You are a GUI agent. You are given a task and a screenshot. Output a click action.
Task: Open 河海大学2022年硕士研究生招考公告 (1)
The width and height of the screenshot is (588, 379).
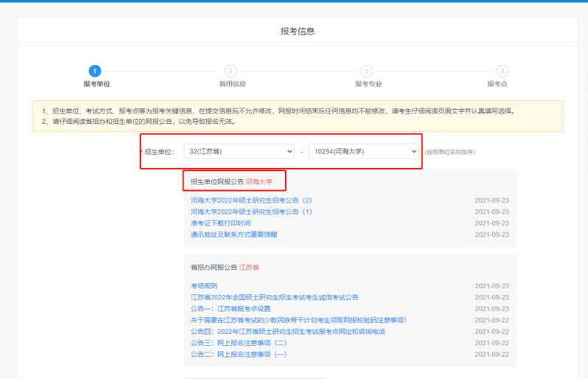251,212
